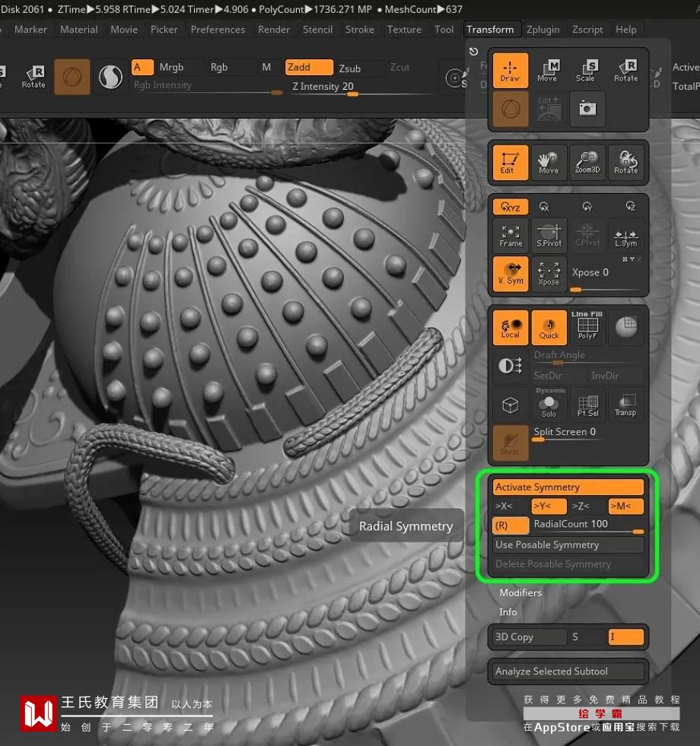This screenshot has width=700, height=746.
Task: Select the Rotate button in the Transform panel
Action: coord(625,71)
